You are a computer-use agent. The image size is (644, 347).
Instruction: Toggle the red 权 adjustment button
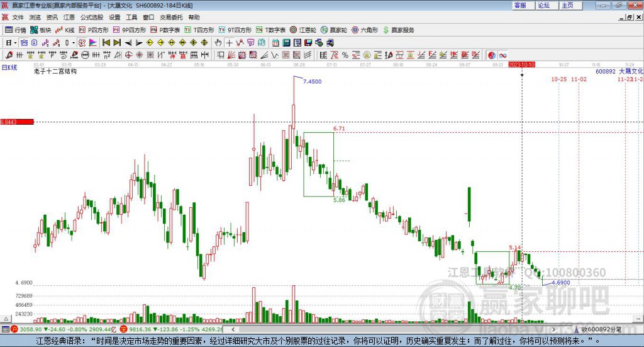pyautogui.click(x=82, y=43)
